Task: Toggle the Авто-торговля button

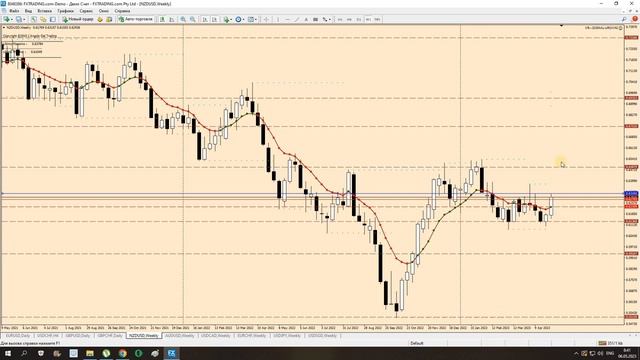Action: coord(136,19)
